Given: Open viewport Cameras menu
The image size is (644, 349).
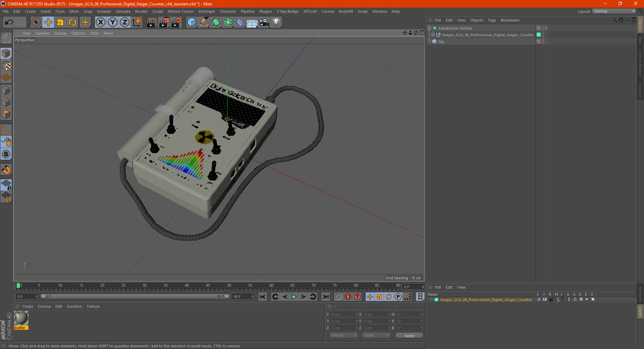Looking at the screenshot, I should pos(42,33).
